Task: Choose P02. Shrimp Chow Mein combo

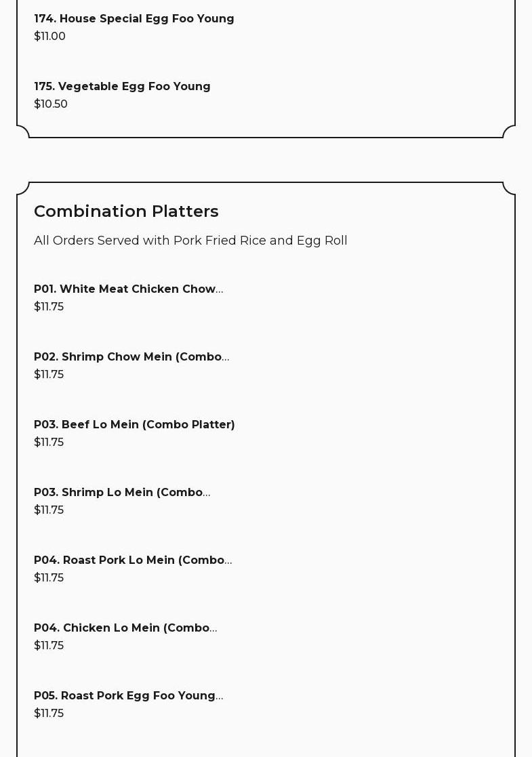Action: pos(131,357)
